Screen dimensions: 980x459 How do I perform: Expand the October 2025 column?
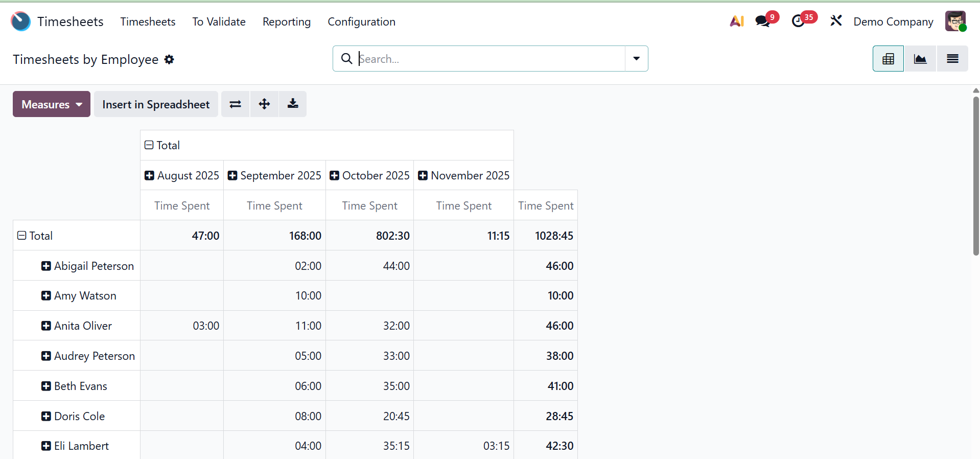tap(335, 176)
